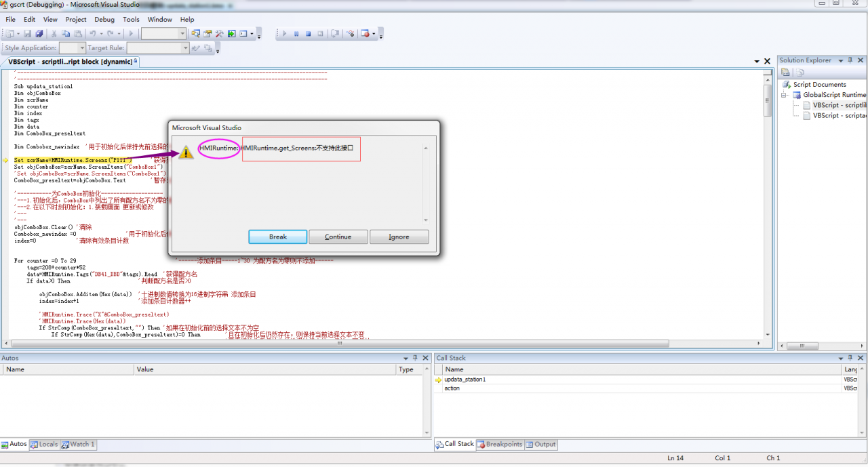868x467 pixels.
Task: Click Continue play icon in Debug toolbar
Action: coord(284,33)
